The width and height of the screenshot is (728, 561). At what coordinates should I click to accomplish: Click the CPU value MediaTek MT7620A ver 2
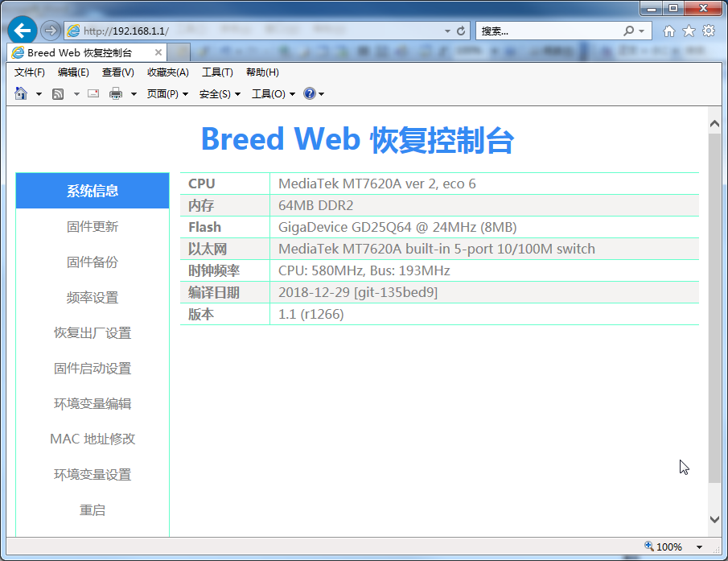pos(377,184)
